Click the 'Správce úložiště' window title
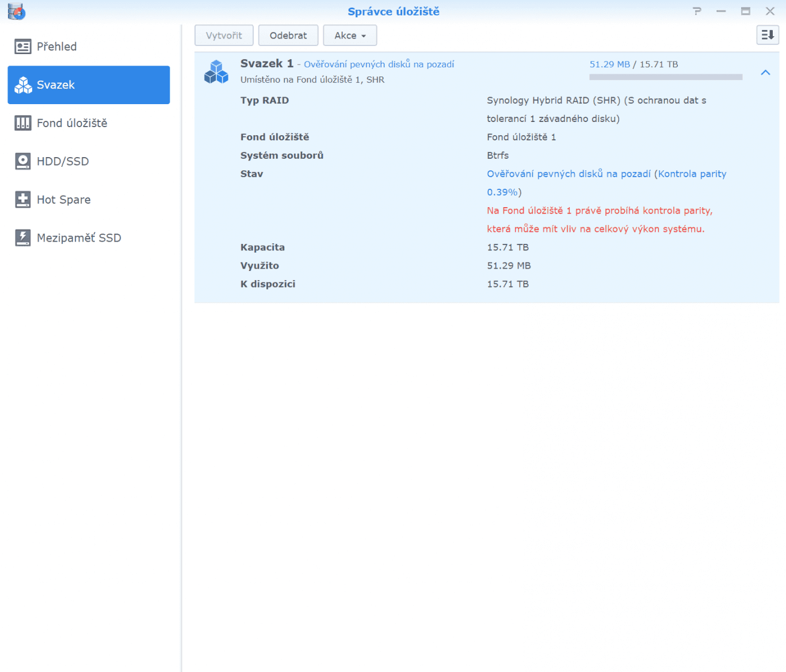Screen dimensions: 786x672 point(394,12)
